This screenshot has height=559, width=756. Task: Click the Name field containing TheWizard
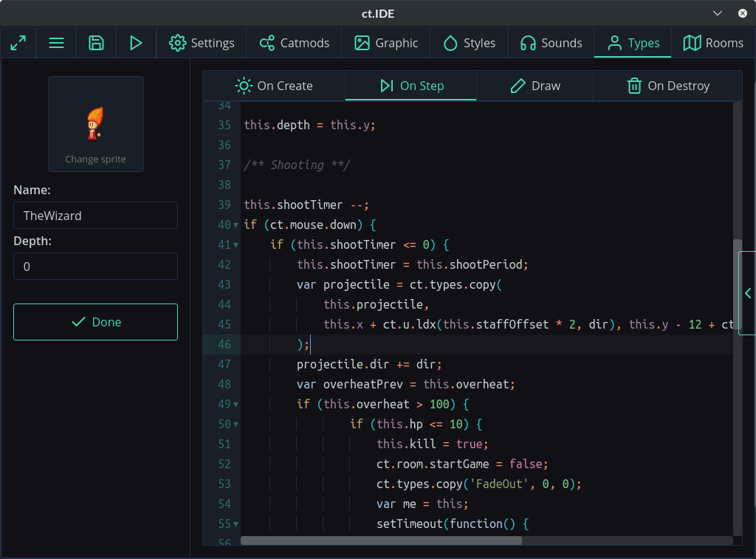click(95, 216)
